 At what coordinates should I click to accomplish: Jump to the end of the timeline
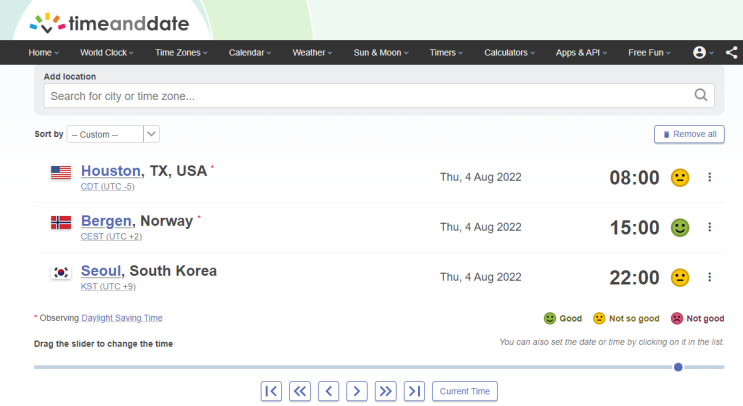point(414,391)
